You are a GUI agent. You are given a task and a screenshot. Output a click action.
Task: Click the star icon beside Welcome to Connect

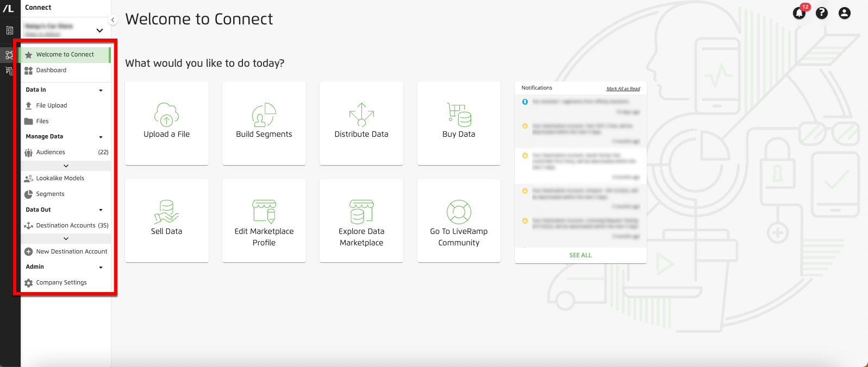coord(29,55)
